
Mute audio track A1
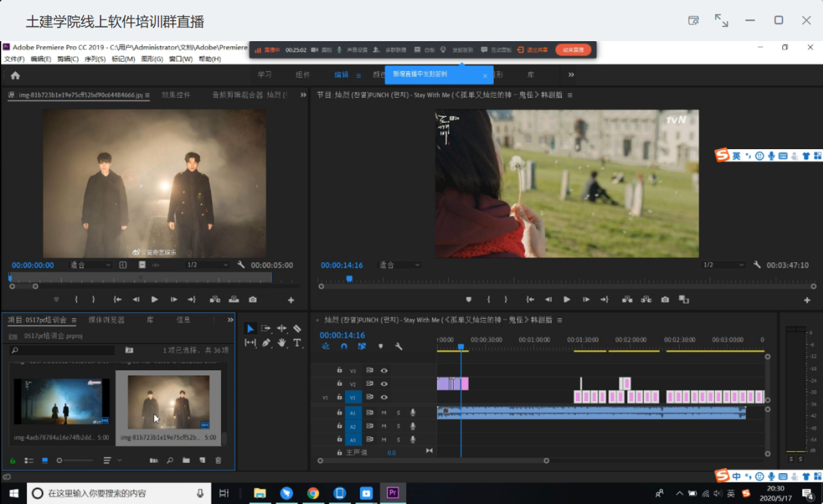384,413
